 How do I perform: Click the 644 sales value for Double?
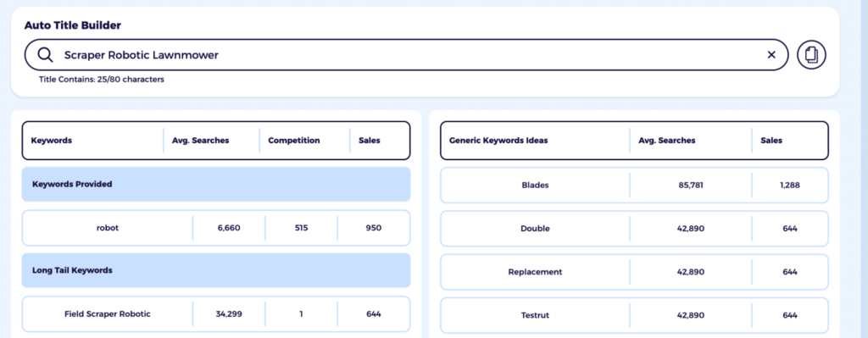790,229
